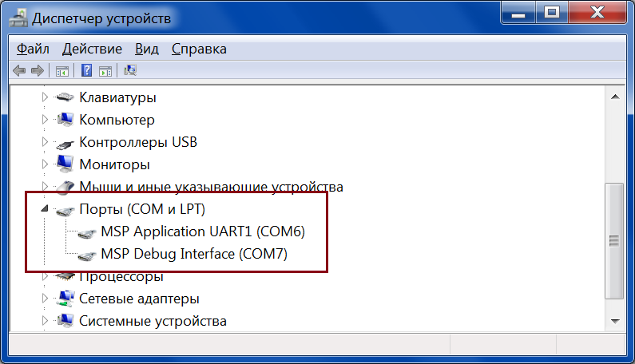Open the Файл menu
This screenshot has height=364, width=635.
pyautogui.click(x=33, y=49)
